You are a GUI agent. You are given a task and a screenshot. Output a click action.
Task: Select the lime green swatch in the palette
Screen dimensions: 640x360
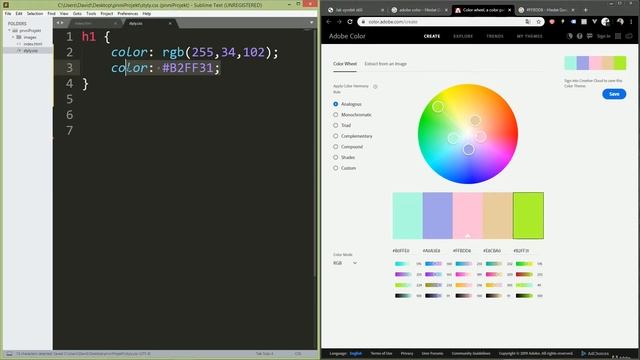click(528, 216)
